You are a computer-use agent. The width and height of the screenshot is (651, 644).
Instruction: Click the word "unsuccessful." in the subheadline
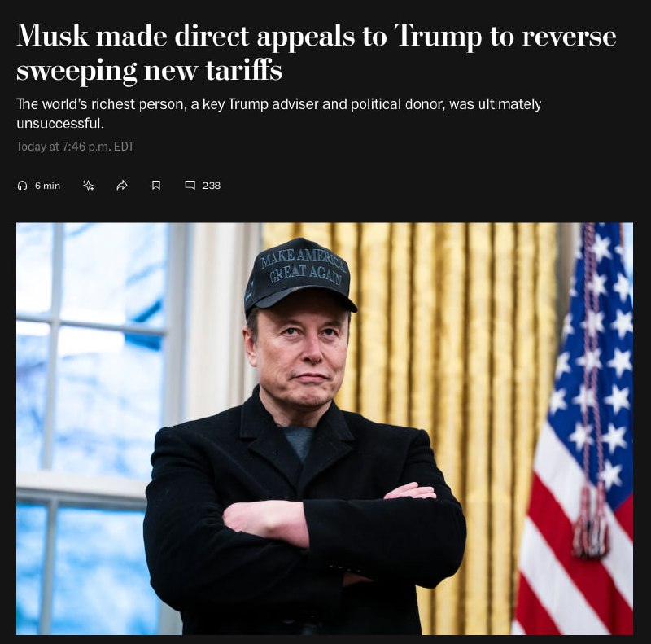[x=60, y=124]
